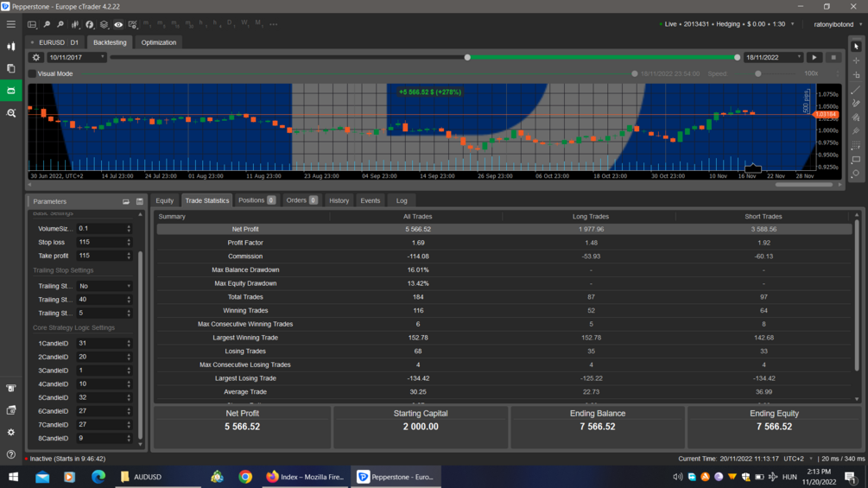This screenshot has height=488, width=868.
Task: Select the pitchfork fan tool
Action: 856,131
